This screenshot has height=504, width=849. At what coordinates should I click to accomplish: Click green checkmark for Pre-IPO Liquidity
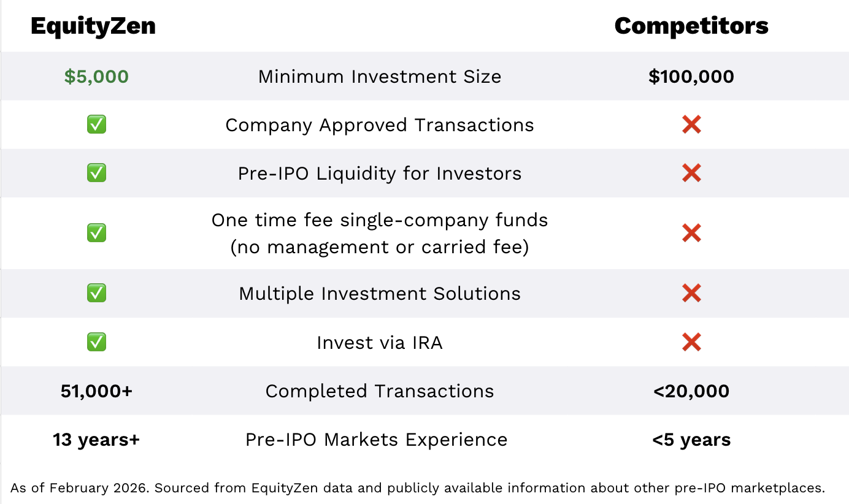click(96, 173)
